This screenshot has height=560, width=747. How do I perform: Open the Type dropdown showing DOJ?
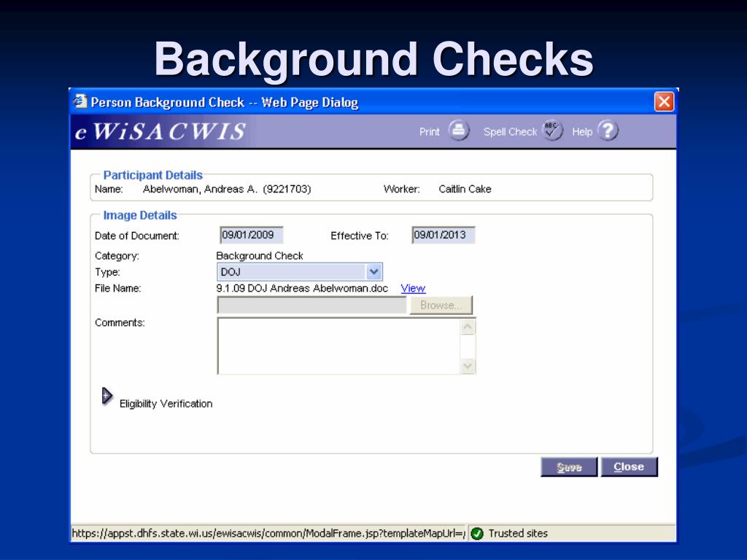(373, 272)
